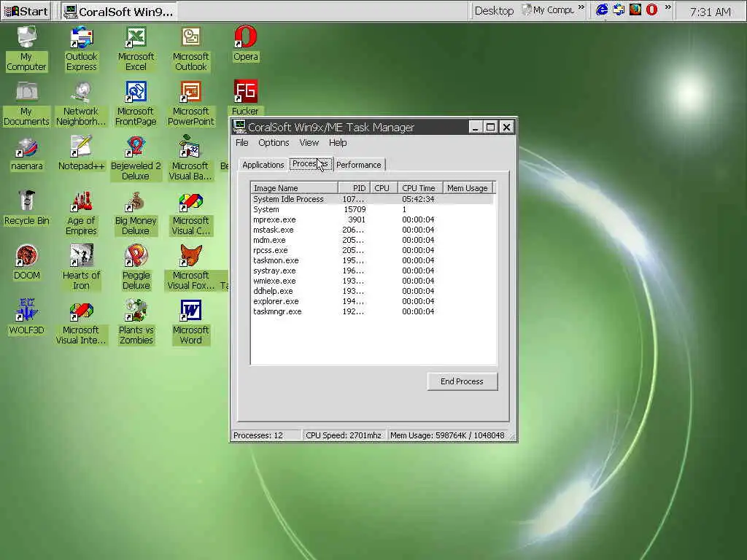This screenshot has width=747, height=560.
Task: Select the wmiexe.exe process row
Action: [x=373, y=281]
